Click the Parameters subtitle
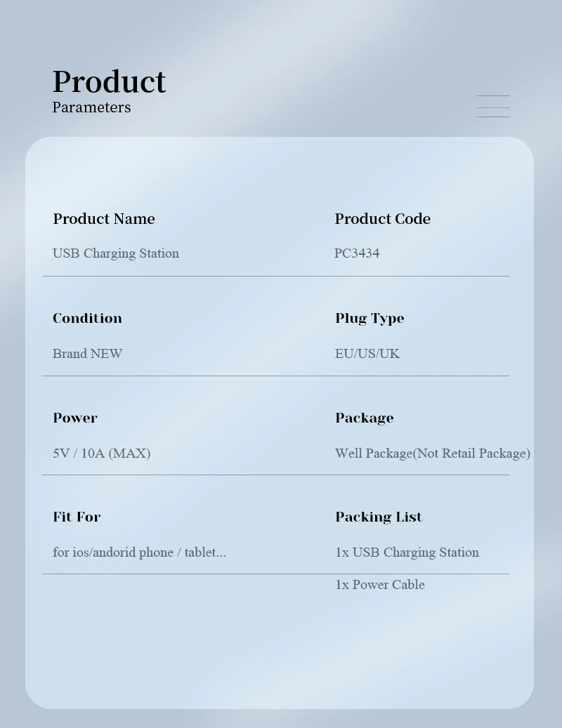This screenshot has height=728, width=562. pos(91,107)
